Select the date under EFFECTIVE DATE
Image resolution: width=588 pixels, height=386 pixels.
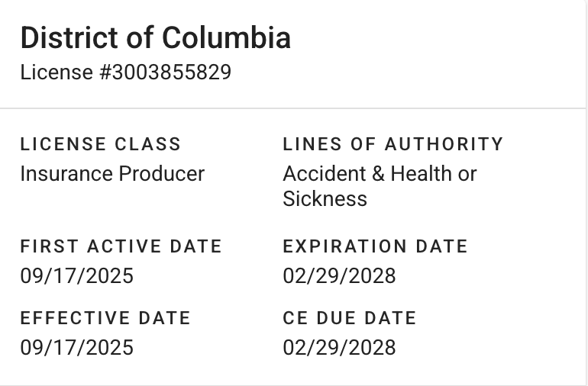76,348
